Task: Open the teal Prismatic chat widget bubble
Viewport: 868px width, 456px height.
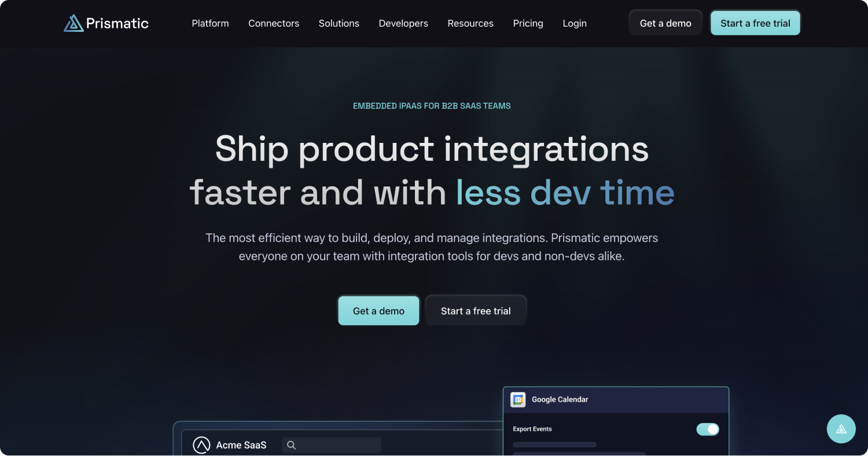Action: pos(841,429)
